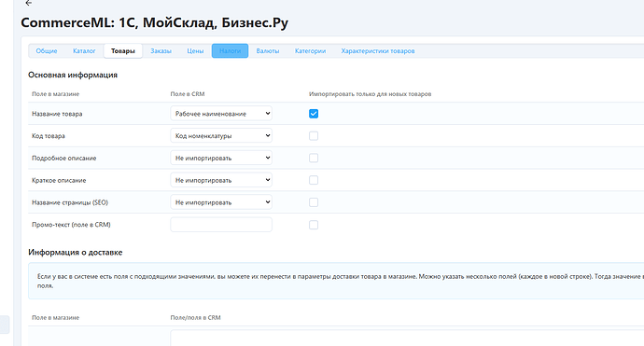Switch to the Цены tab
644x346 pixels.
[x=195, y=51]
